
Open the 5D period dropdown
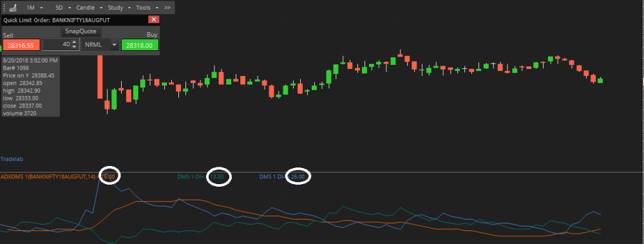point(63,7)
